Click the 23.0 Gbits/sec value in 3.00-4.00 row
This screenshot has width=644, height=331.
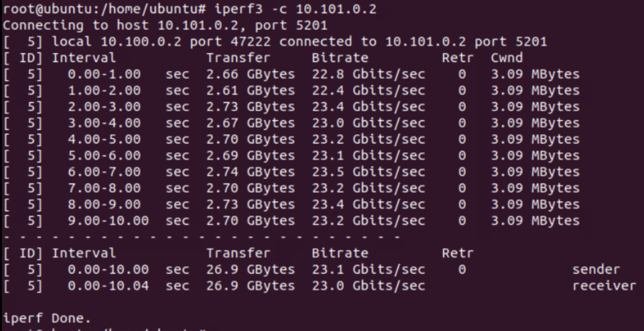(368, 123)
